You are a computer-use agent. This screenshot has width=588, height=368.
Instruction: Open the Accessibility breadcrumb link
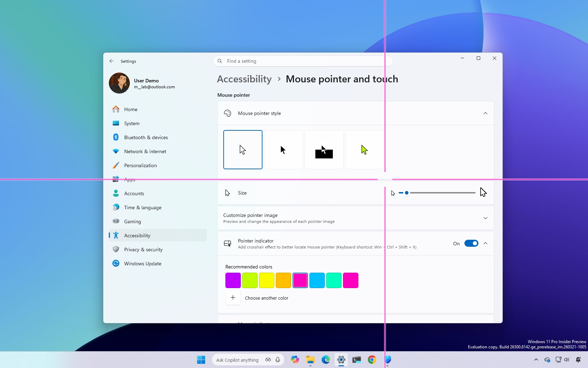pyautogui.click(x=244, y=79)
